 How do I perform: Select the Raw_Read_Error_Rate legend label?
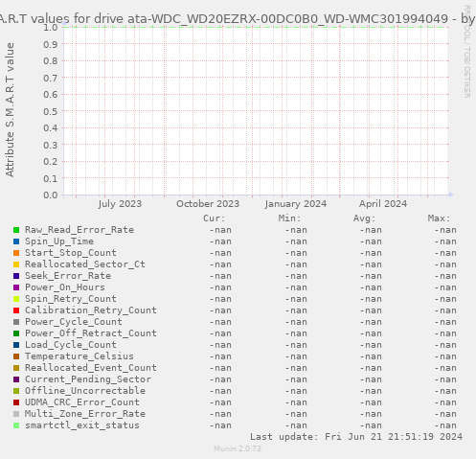(x=79, y=230)
